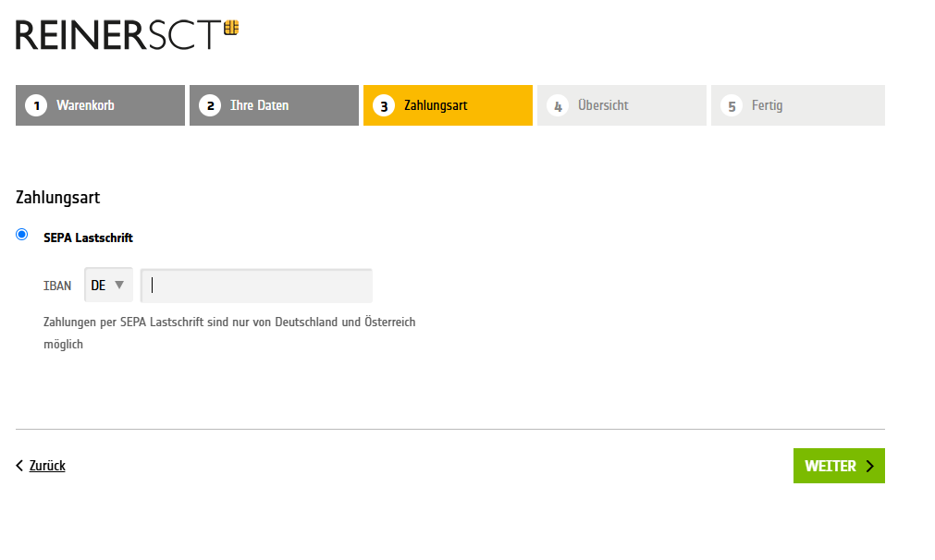
Task: Click step number 3 circle icon
Action: click(384, 105)
